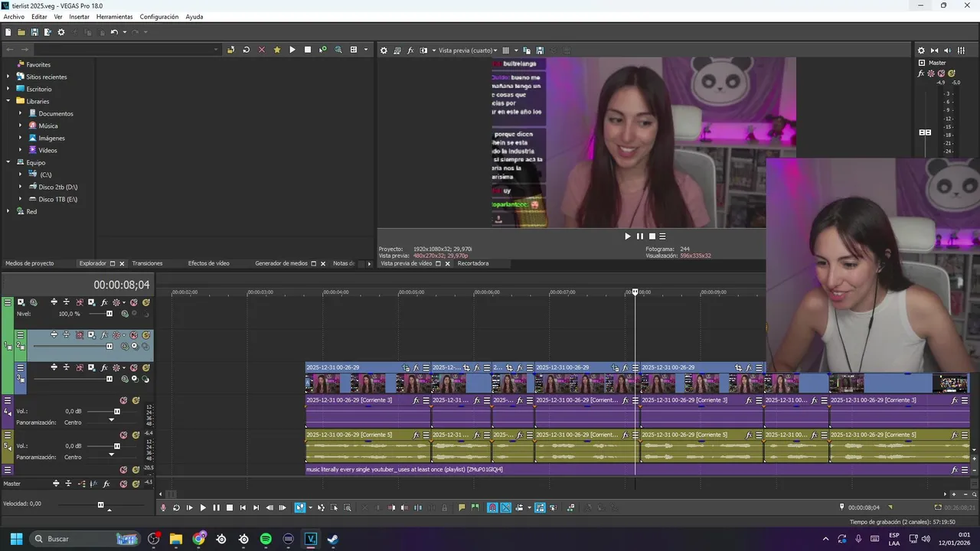980x551 pixels.
Task: Solo audio track 5
Action: [136, 435]
